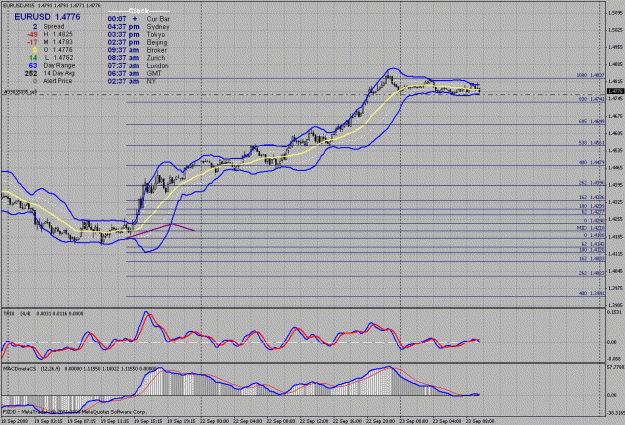Click the Beijing clock row

pyautogui.click(x=138, y=42)
